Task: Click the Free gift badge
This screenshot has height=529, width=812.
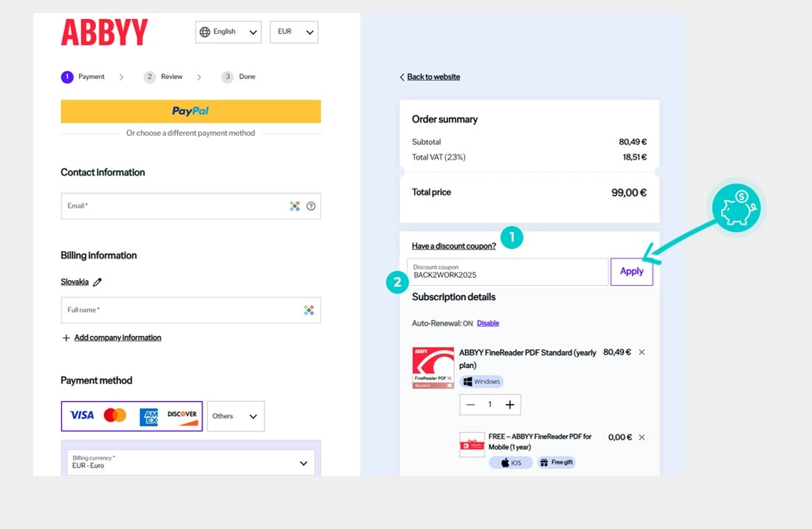Action: pyautogui.click(x=556, y=463)
